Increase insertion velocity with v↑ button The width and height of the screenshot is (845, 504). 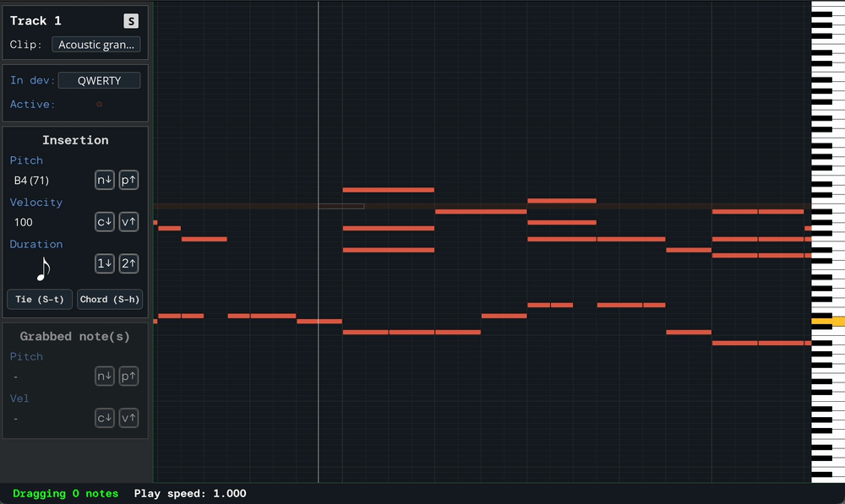pos(128,222)
